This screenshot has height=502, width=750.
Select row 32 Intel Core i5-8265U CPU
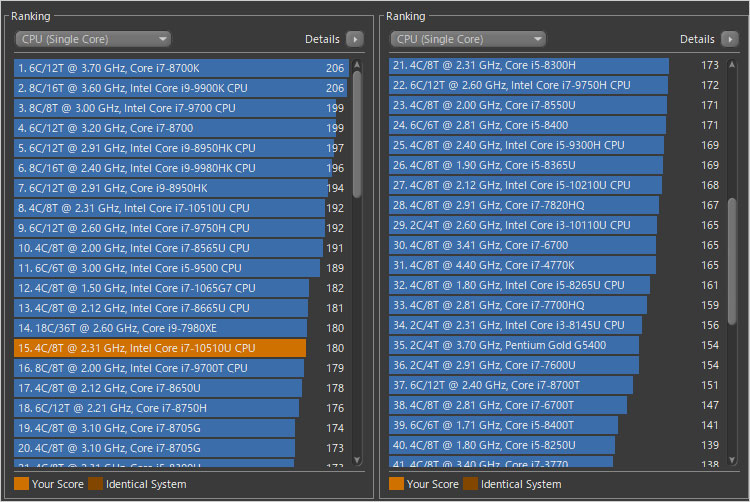click(556, 285)
